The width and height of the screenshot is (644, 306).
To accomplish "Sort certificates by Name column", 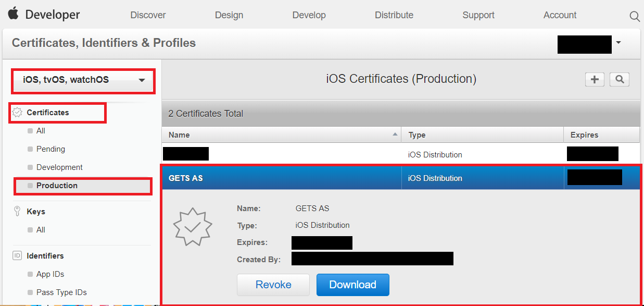I will point(281,135).
